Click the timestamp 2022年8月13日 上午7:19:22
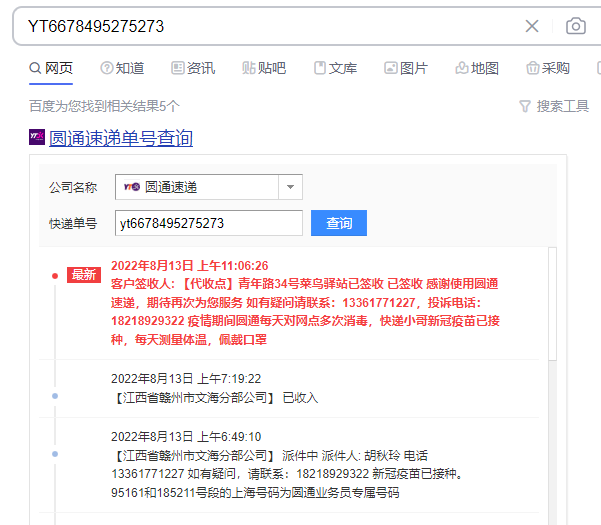 (x=186, y=379)
